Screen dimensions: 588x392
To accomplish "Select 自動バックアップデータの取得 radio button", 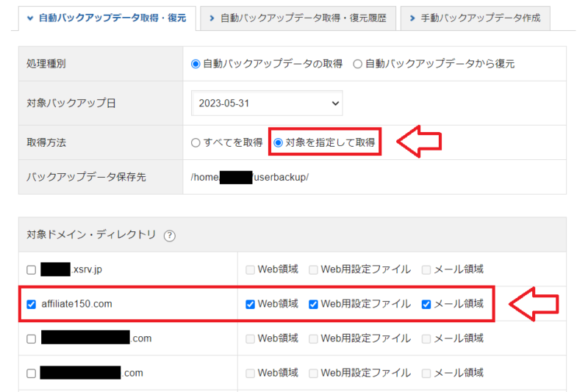I will coord(196,64).
